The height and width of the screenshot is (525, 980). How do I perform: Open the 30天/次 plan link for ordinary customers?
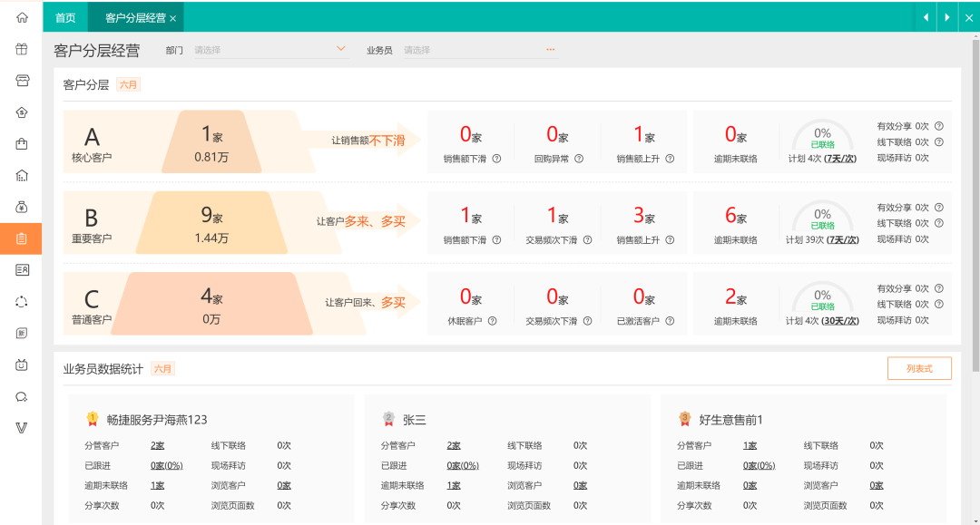coord(840,321)
